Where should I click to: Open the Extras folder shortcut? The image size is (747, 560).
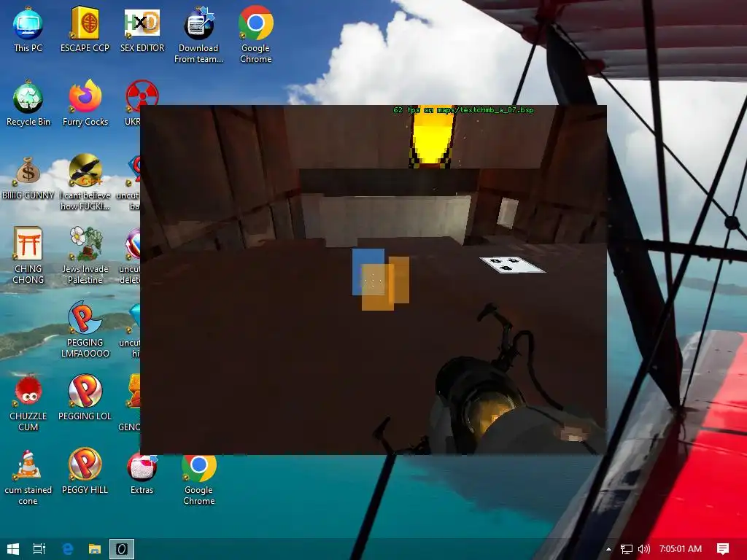click(142, 474)
